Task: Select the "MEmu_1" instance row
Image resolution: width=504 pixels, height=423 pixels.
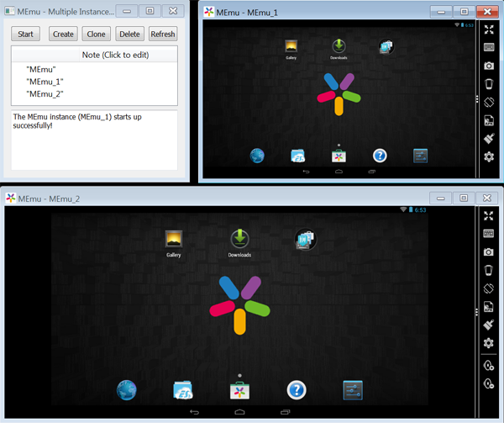Action: (94, 82)
